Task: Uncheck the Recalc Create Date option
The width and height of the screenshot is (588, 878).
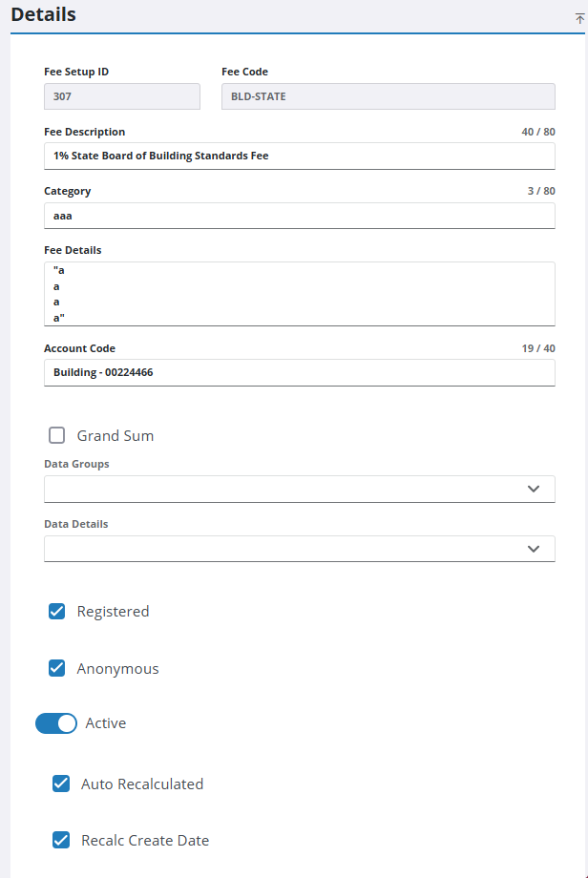Action: 61,841
